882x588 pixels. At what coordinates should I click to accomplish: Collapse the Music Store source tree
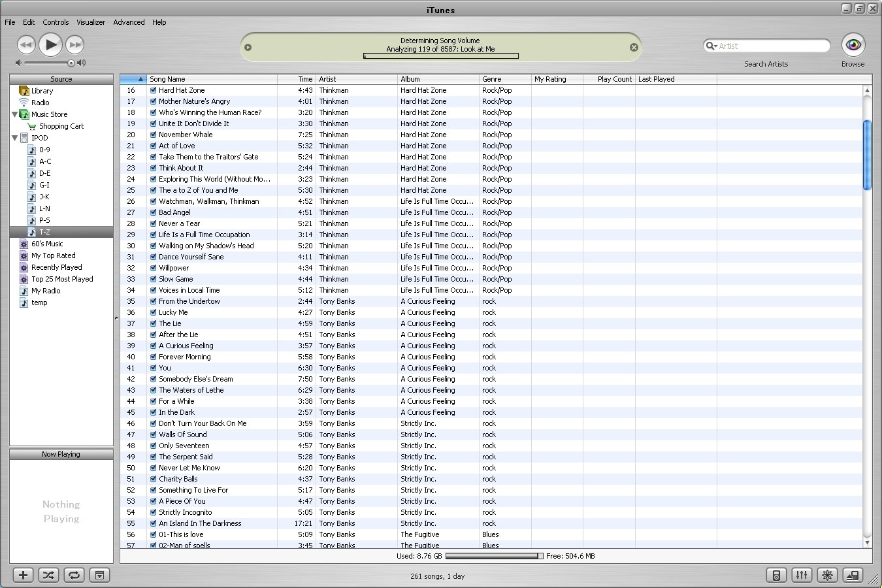[14, 114]
